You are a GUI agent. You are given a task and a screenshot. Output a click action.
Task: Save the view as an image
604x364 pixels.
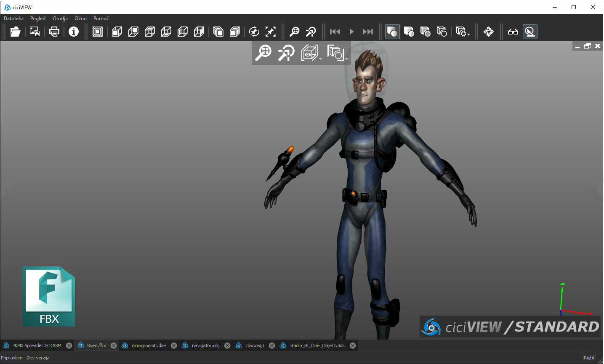click(x=35, y=32)
